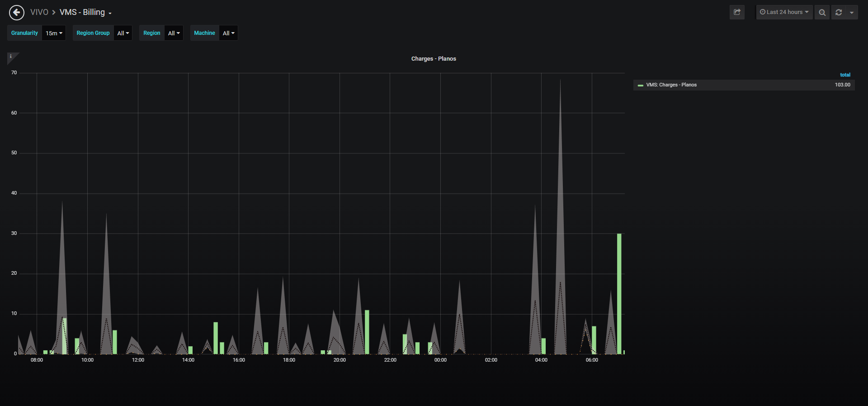Click the 04:00 x-axis time label

tap(541, 360)
